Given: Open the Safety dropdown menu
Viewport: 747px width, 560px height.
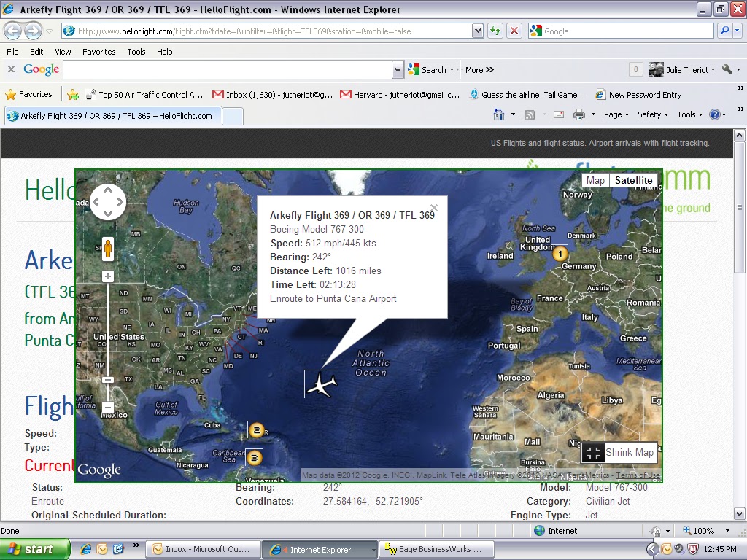Looking at the screenshot, I should [653, 114].
